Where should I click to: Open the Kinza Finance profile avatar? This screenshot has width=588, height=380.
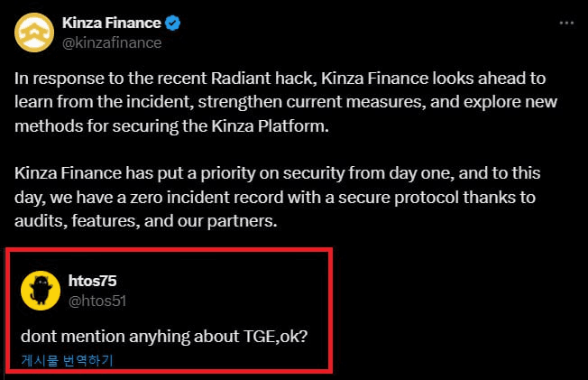(x=34, y=32)
